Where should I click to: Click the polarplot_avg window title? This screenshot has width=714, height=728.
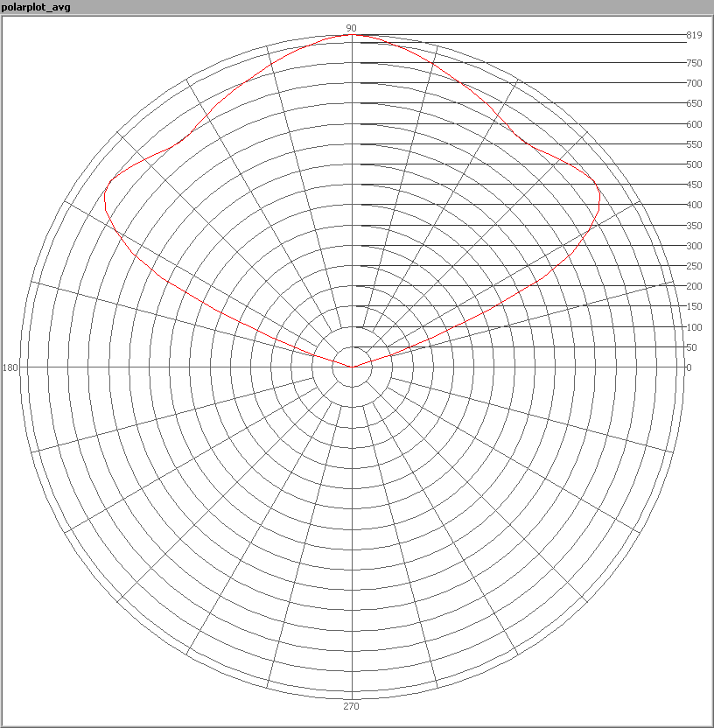coord(37,8)
